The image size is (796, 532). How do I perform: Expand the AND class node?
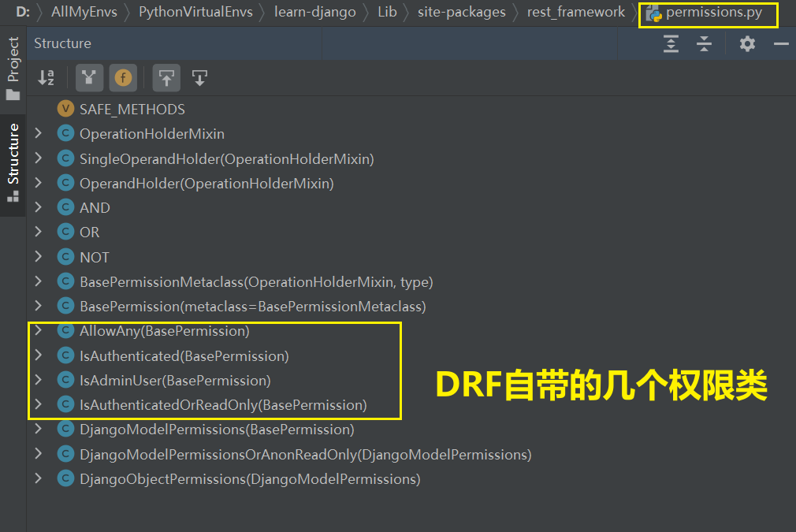coord(39,206)
